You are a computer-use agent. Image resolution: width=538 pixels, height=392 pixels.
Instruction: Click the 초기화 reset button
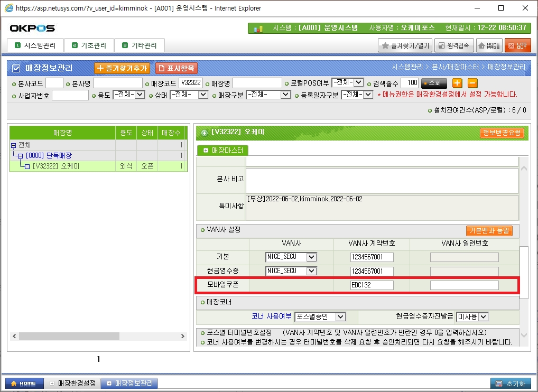click(511, 383)
